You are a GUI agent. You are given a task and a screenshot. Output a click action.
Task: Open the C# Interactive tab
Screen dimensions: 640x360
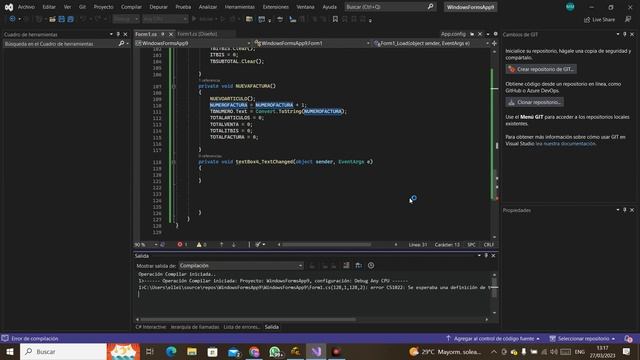coord(151,327)
